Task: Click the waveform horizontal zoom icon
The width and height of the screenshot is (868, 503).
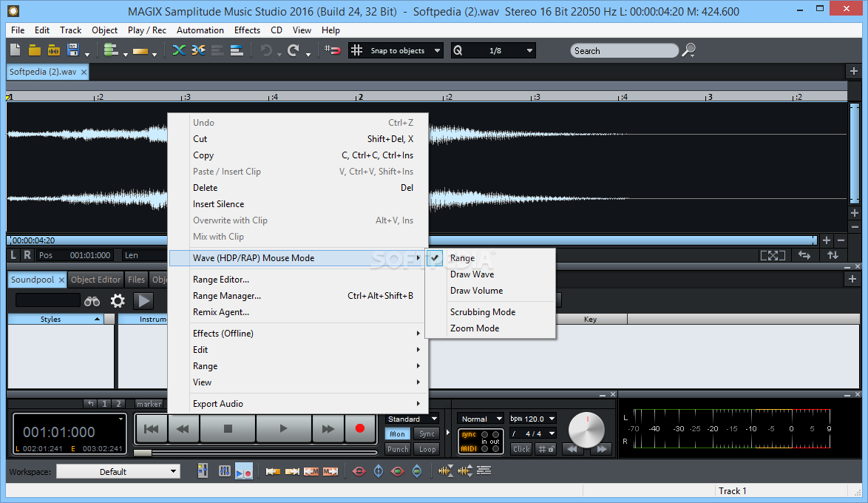Action: point(446,471)
